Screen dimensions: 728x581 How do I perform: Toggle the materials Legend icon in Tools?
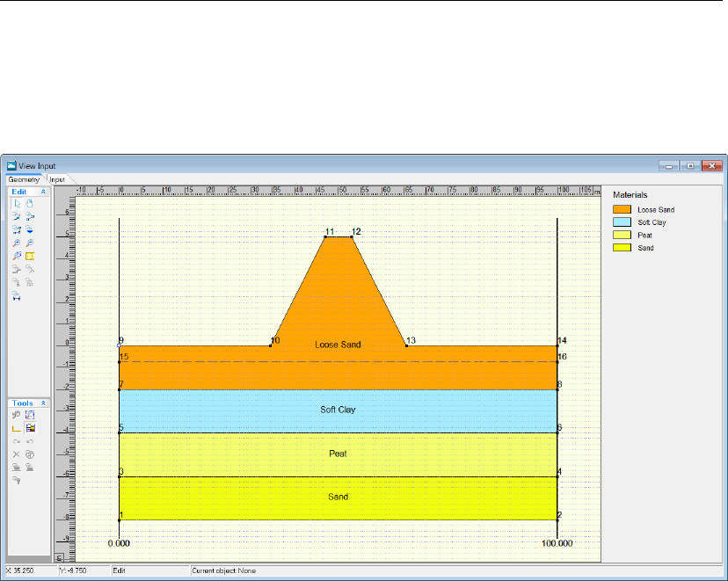pos(30,428)
